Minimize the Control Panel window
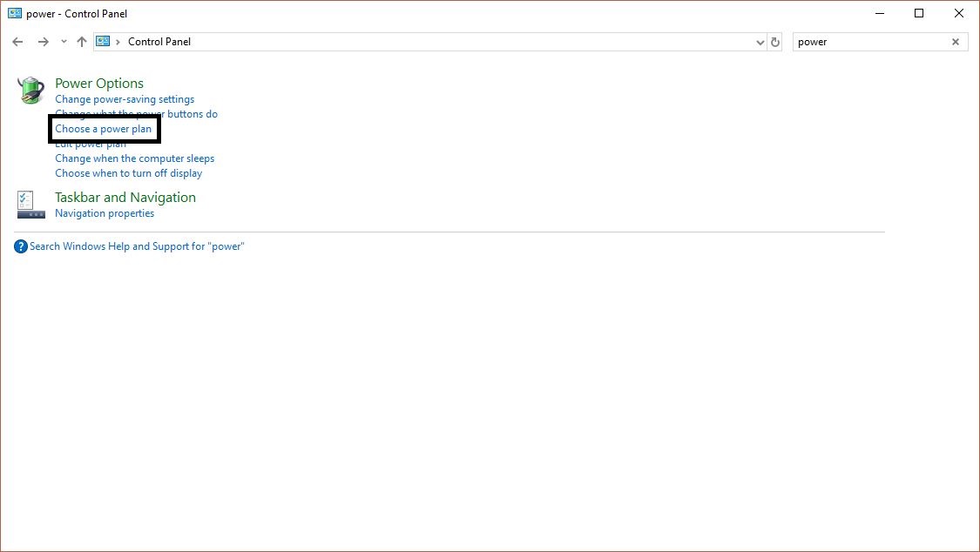Image resolution: width=980 pixels, height=552 pixels. (880, 13)
